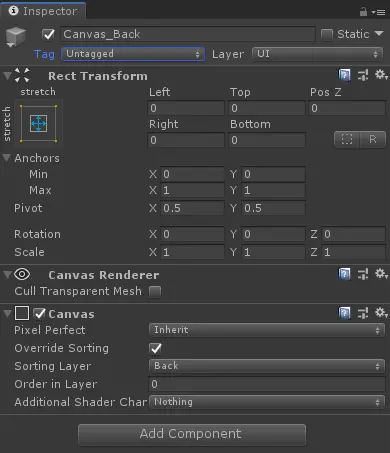
Task: Uncheck Override Sorting
Action: (155, 348)
